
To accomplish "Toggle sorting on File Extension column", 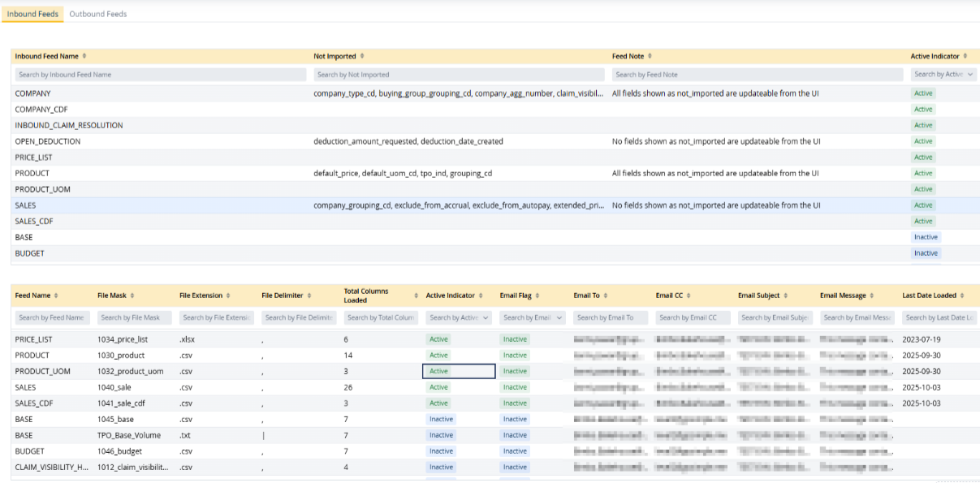I will point(229,295).
